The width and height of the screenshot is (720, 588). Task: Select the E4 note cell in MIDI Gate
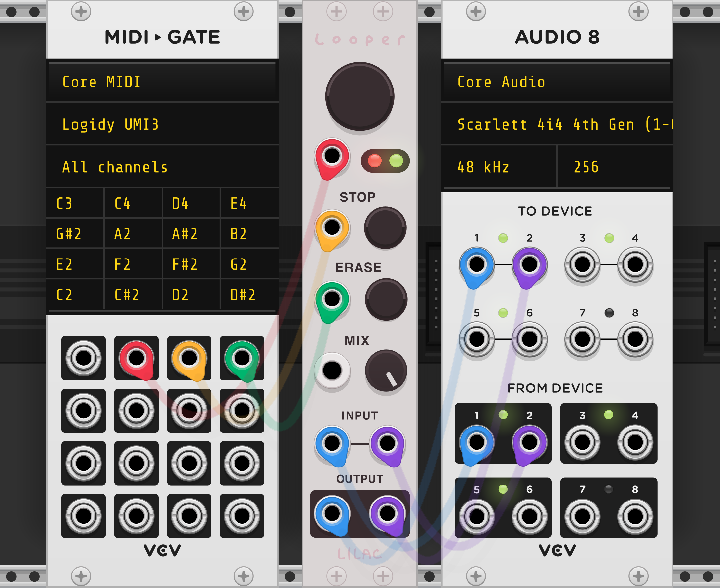pyautogui.click(x=249, y=203)
